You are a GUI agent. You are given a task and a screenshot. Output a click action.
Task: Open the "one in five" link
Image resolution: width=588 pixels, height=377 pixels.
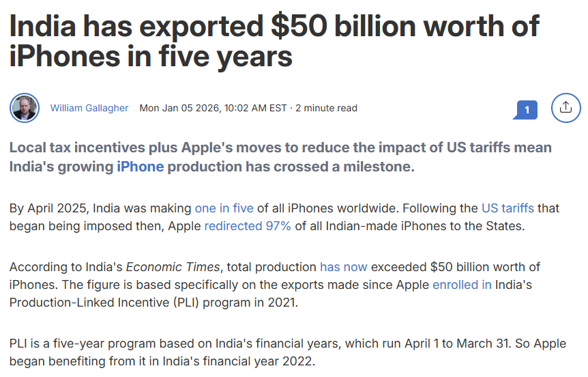(224, 208)
